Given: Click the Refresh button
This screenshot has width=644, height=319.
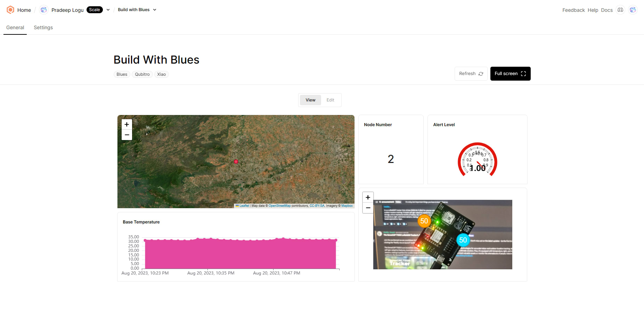Looking at the screenshot, I should [471, 74].
